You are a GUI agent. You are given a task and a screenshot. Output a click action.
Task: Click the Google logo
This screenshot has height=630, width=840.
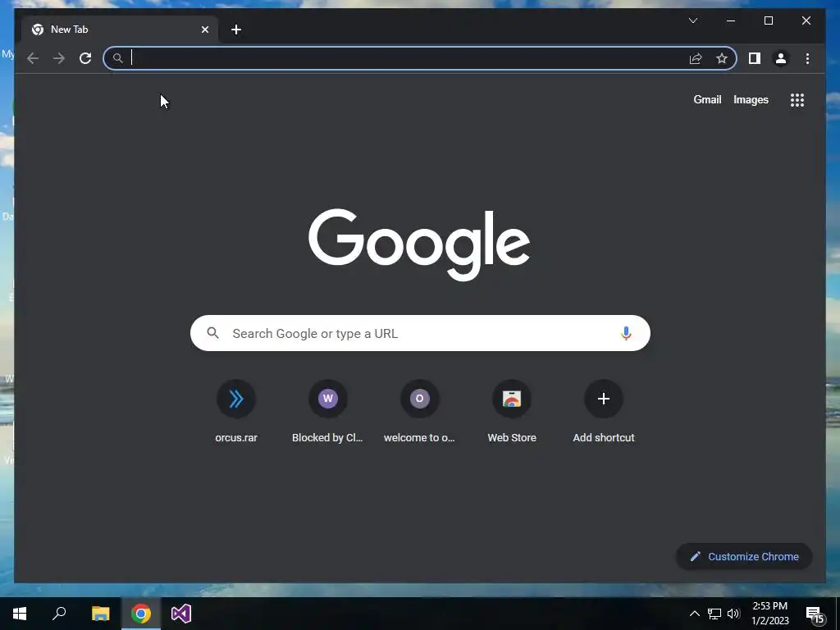click(x=419, y=244)
